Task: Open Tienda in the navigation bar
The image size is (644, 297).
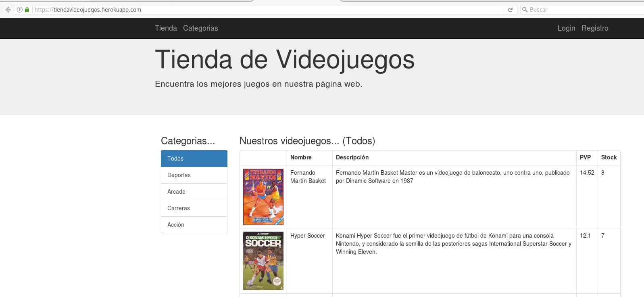Action: [x=166, y=28]
